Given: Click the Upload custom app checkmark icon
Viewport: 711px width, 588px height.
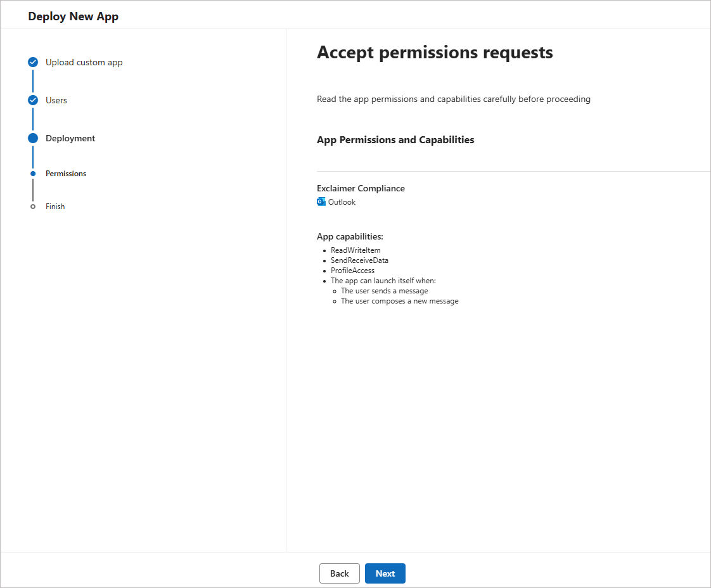Looking at the screenshot, I should [x=33, y=62].
